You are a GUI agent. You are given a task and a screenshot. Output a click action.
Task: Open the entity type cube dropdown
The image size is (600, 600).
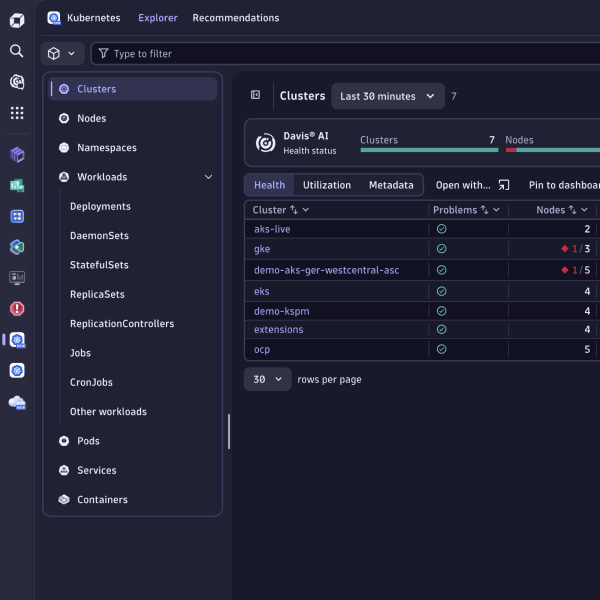(x=62, y=54)
